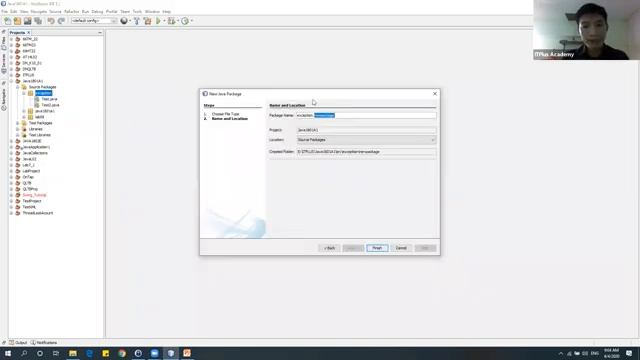Click the Back button in dialog

click(329, 248)
